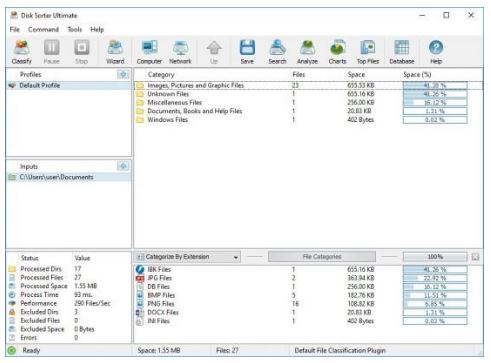Click the Errors status row
This screenshot has width=491, height=363.
click(x=68, y=338)
